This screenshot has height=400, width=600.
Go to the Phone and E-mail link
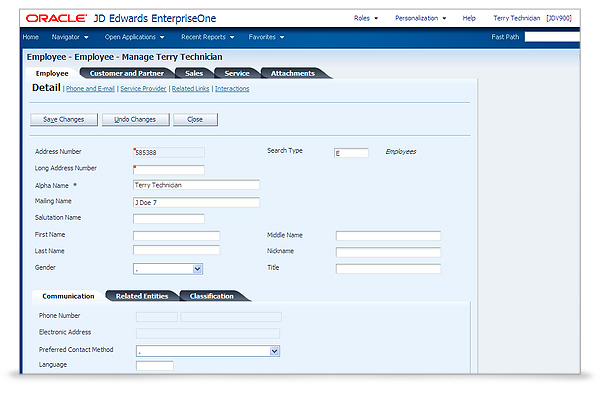click(88, 89)
